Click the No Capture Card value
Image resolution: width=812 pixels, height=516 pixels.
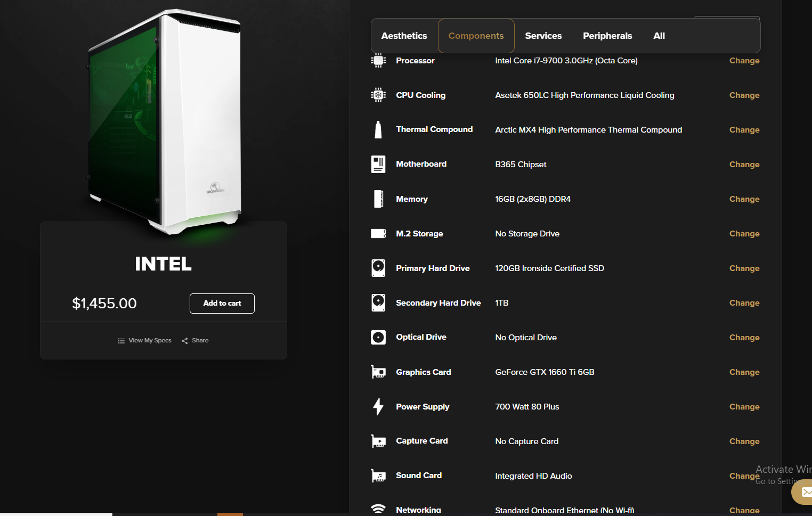pos(526,441)
